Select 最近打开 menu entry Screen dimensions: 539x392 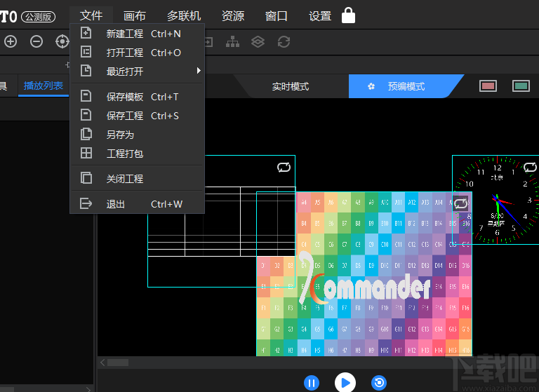[137, 72]
